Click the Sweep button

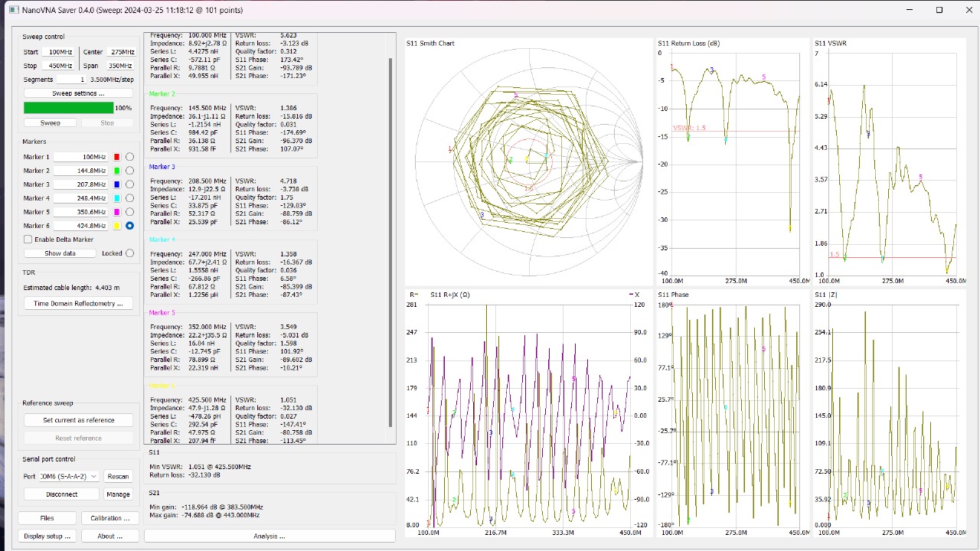tap(50, 122)
